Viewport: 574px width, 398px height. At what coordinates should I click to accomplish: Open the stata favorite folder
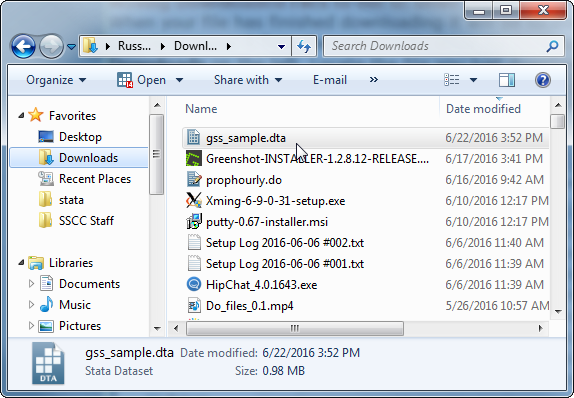click(71, 200)
